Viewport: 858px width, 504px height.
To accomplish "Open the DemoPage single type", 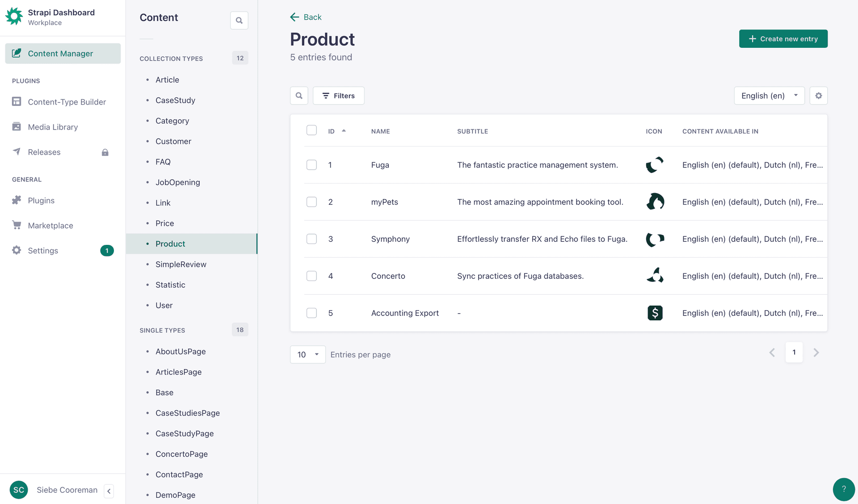I will coord(176,496).
